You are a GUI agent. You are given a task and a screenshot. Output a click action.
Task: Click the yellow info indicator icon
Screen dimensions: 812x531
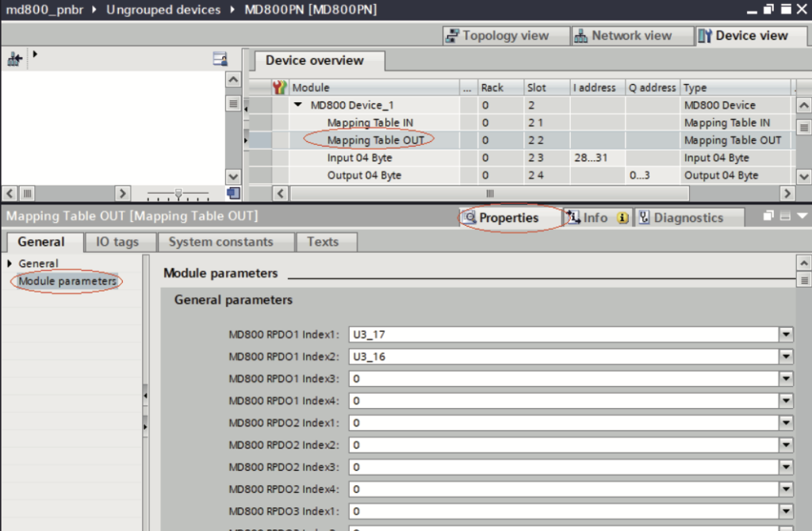[x=622, y=218]
